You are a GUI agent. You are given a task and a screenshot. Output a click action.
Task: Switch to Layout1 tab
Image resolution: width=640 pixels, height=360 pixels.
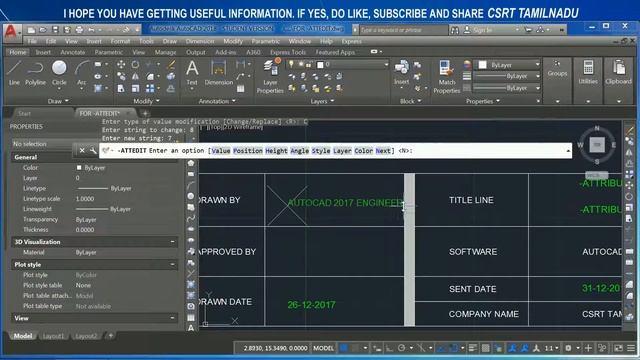point(53,336)
